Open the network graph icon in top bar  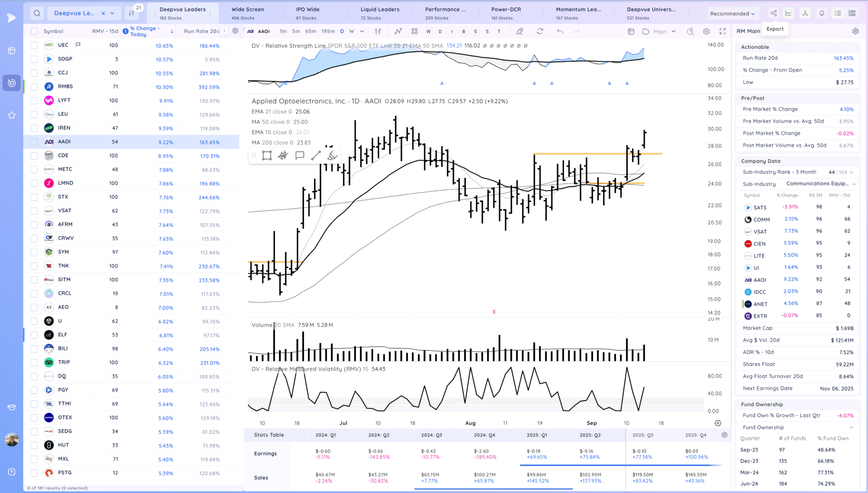[x=805, y=13]
